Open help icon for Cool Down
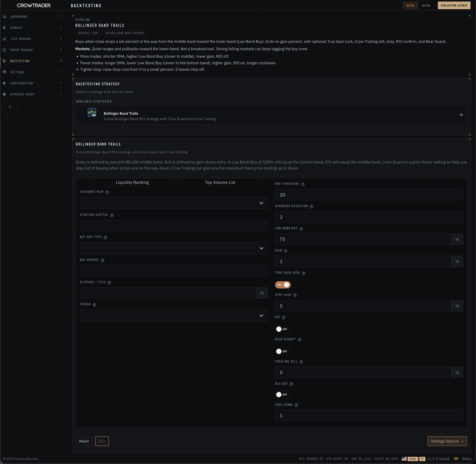Screen dimensions: 476x464 click(x=296, y=405)
